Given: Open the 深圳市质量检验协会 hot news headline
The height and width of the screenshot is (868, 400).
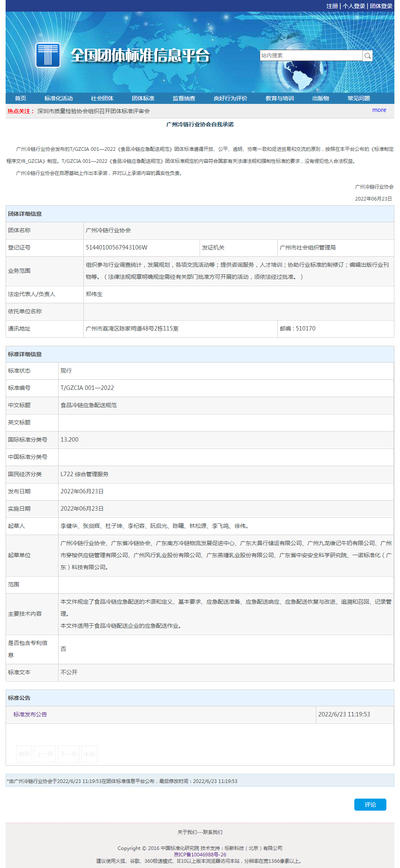Looking at the screenshot, I should tap(93, 111).
